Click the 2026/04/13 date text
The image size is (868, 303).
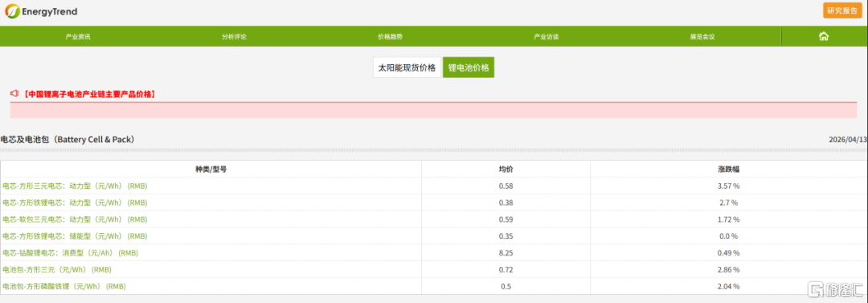848,140
